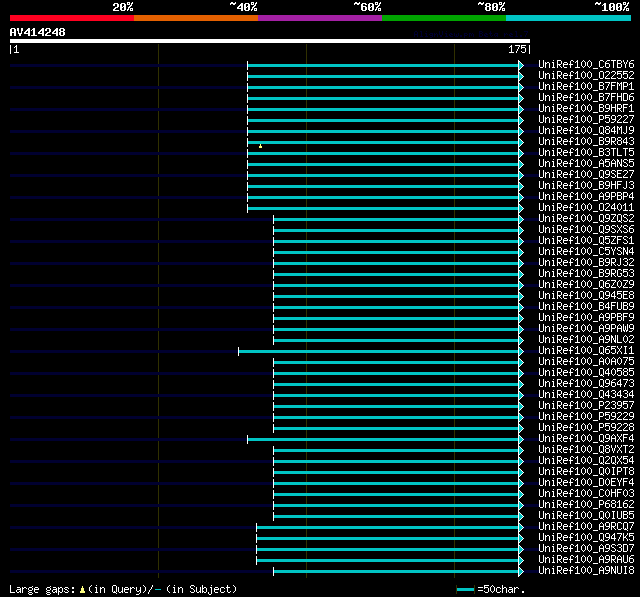
Task: Click the UniRef100_B9HFJ3 label
Action: point(586,186)
